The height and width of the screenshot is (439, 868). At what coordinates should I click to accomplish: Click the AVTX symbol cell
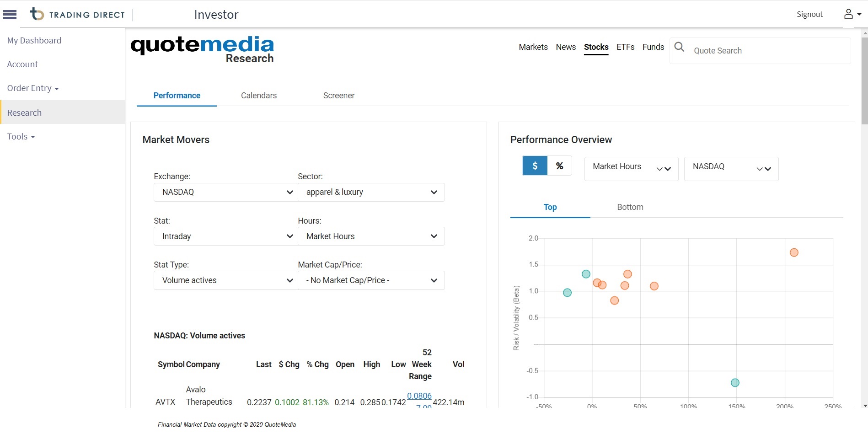166,402
